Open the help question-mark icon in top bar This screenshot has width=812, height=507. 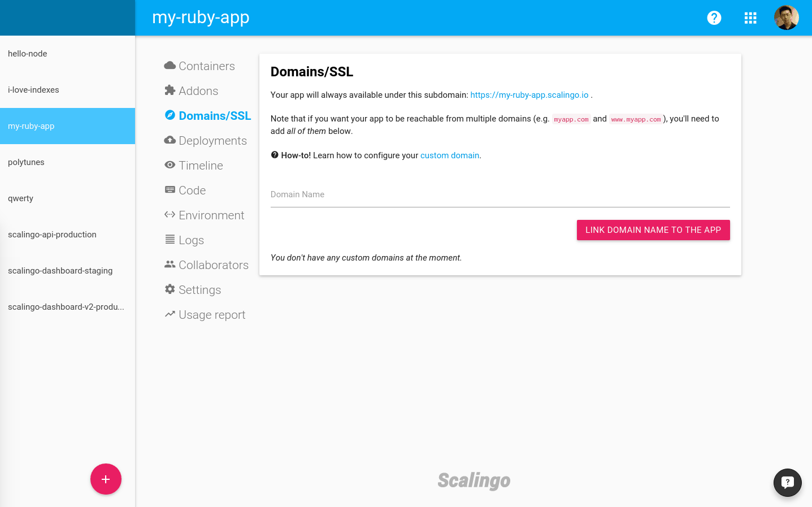714,18
